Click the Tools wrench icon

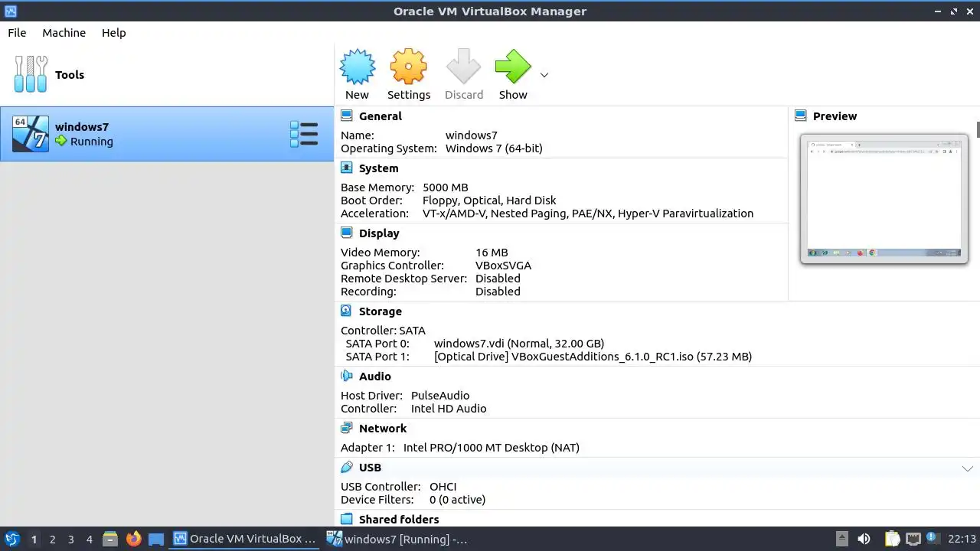[x=31, y=74]
